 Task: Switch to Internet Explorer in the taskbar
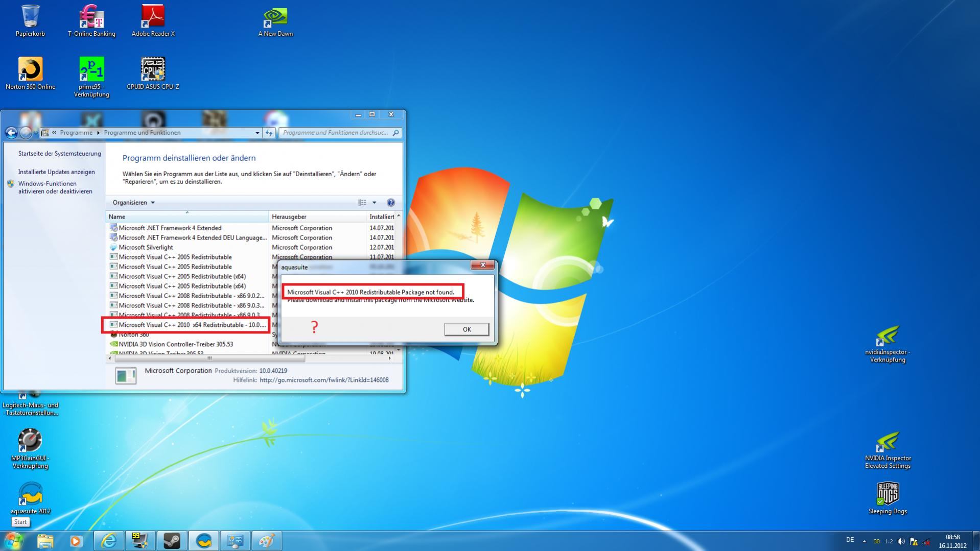click(108, 541)
